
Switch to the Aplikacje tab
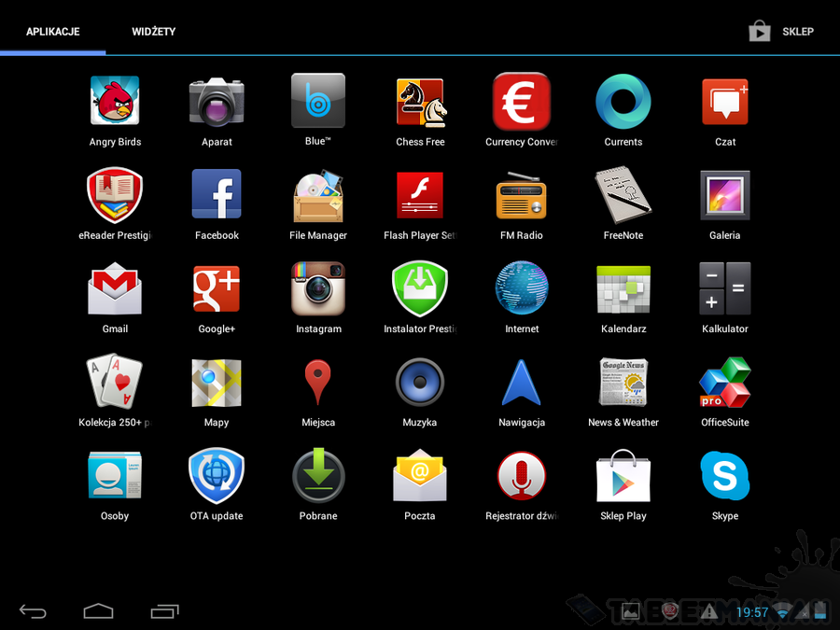pyautogui.click(x=53, y=32)
